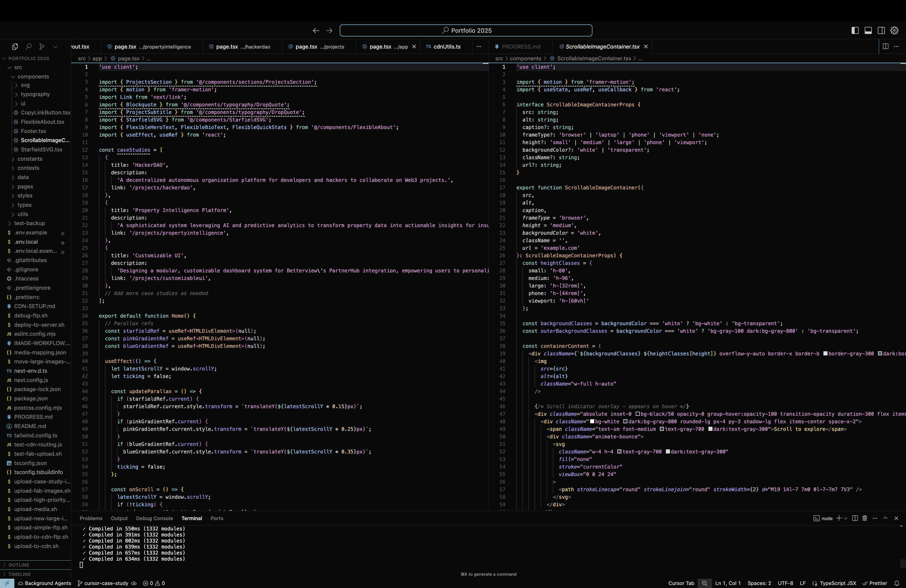Split the right editor group

885,46
